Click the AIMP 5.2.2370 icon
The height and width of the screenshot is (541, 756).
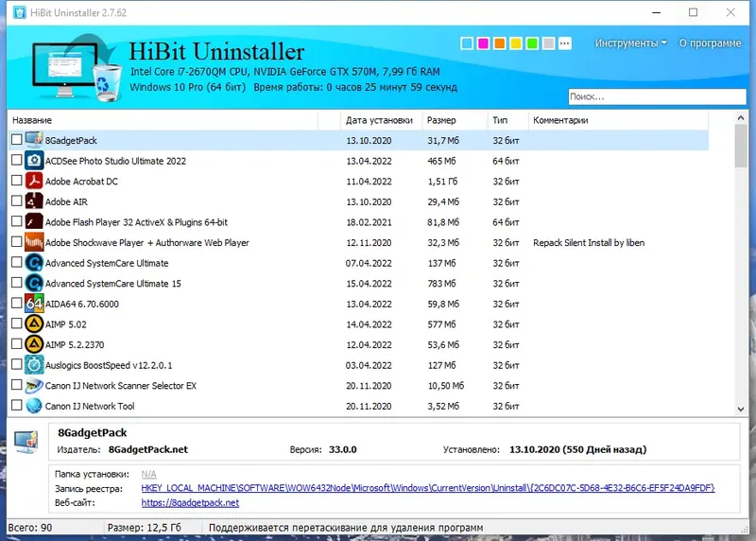34,344
